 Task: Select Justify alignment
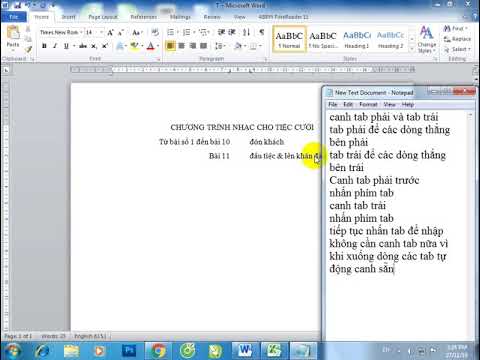tap(203, 46)
